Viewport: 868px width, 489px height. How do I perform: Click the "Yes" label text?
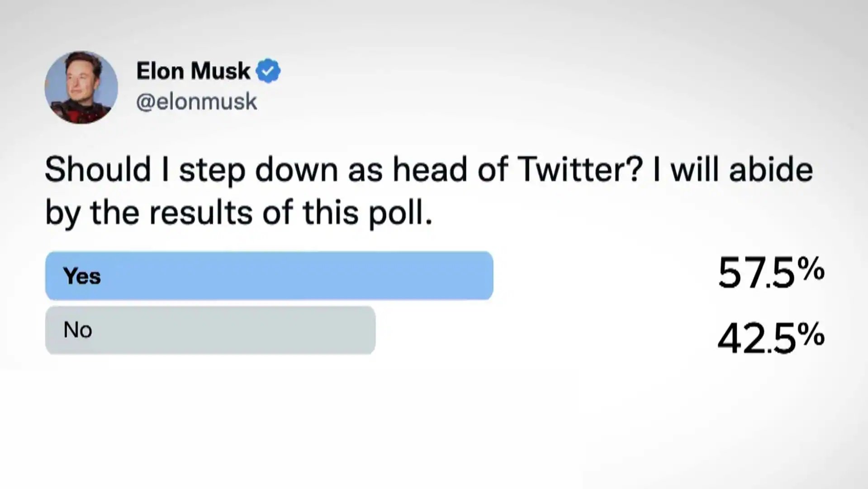tap(82, 276)
